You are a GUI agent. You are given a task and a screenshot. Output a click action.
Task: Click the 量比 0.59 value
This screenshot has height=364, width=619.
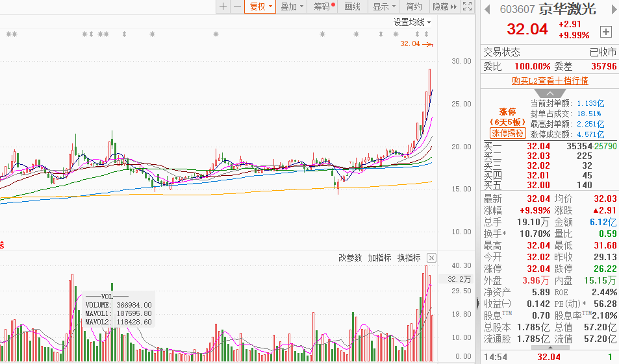point(608,234)
